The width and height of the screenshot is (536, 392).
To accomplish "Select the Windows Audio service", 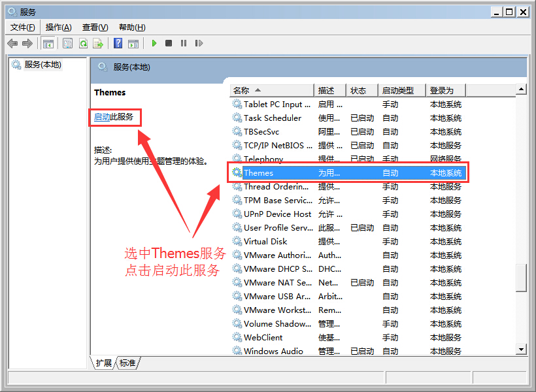I will [275, 351].
